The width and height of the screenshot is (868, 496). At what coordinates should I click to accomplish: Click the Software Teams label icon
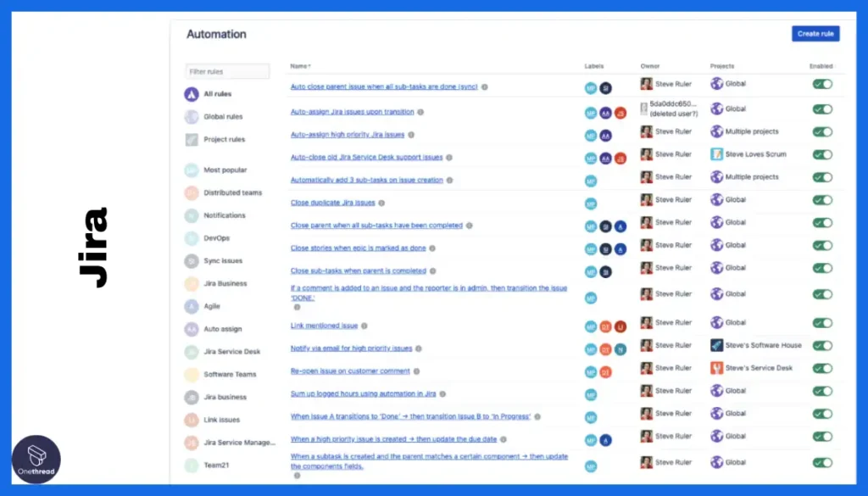[192, 374]
